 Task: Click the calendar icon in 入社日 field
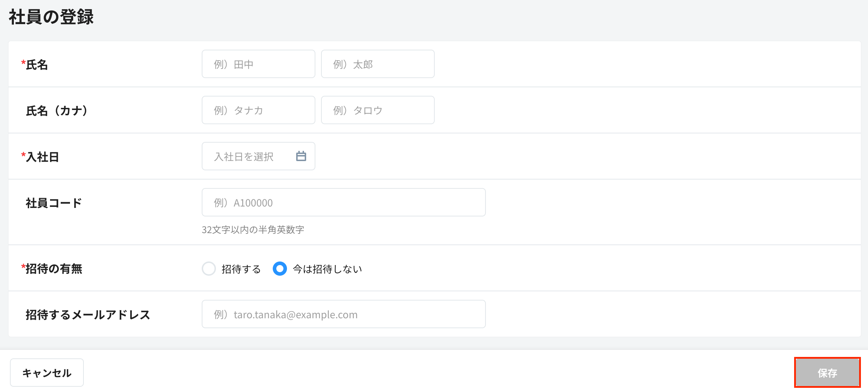pyautogui.click(x=301, y=156)
